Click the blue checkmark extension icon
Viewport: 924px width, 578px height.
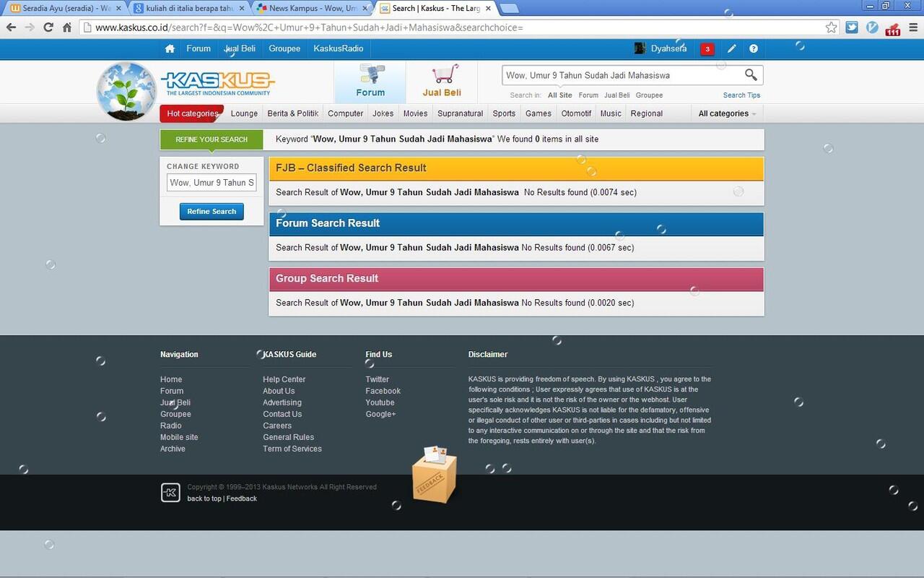(872, 27)
